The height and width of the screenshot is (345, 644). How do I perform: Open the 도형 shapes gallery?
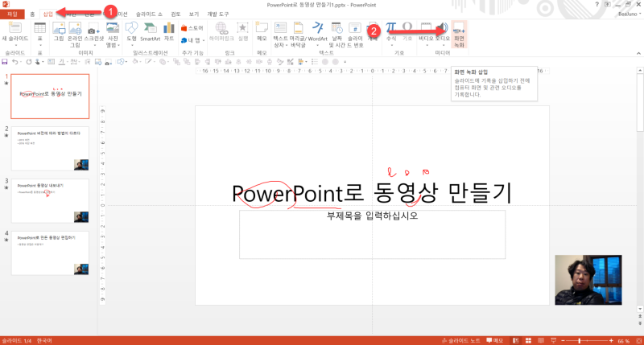[x=131, y=33]
